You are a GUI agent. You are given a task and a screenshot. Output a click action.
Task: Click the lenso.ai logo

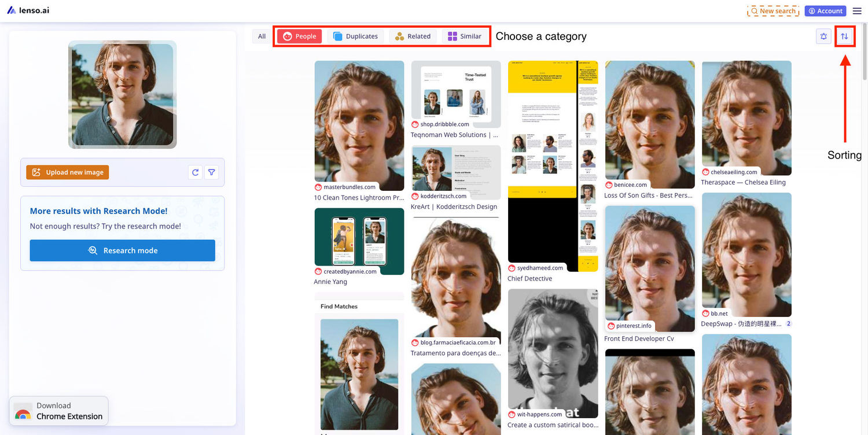pos(28,10)
